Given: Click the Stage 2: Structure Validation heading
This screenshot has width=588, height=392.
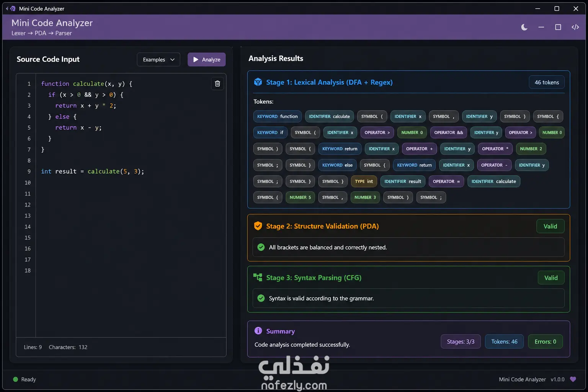Looking at the screenshot, I should 322,226.
